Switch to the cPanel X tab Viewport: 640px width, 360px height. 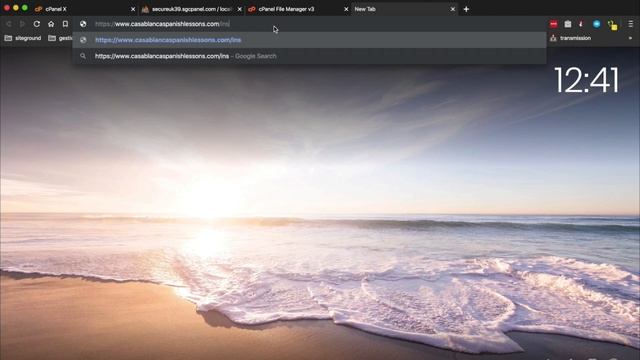[84, 9]
